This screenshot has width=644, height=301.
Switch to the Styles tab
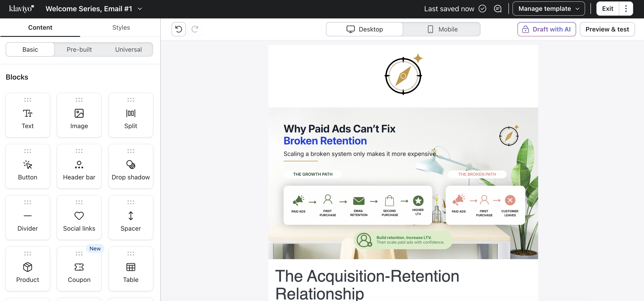121,27
